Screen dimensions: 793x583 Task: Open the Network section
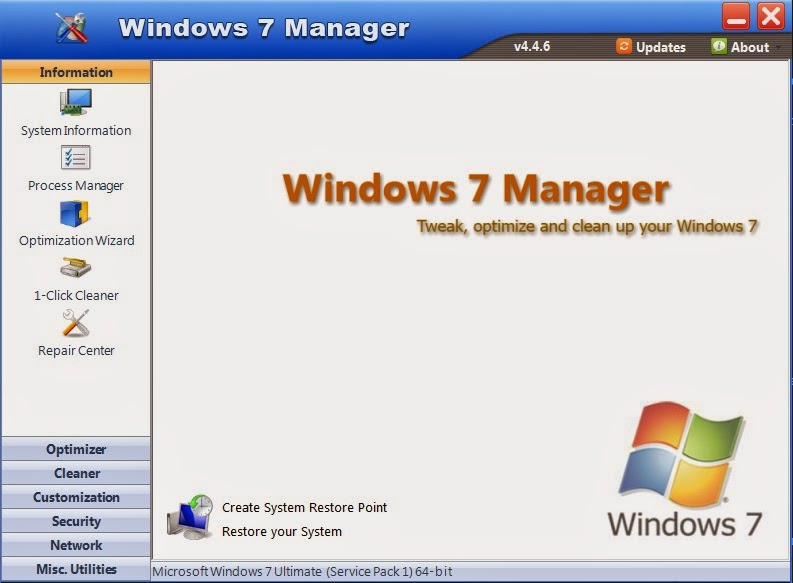coord(76,545)
